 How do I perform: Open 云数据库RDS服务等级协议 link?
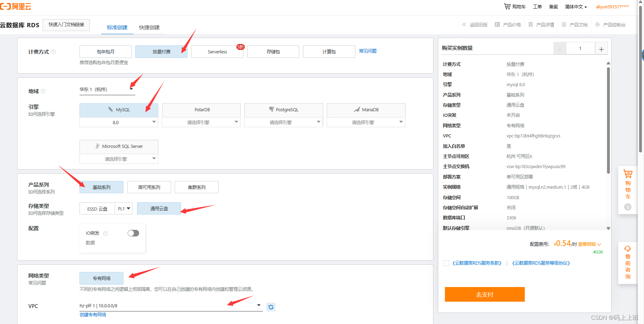[x=541, y=263]
